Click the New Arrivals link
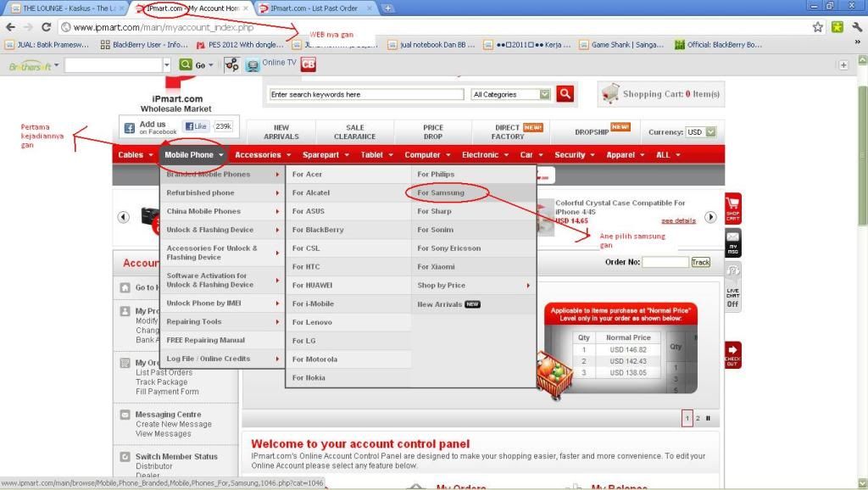The height and width of the screenshot is (490, 868). 281,131
